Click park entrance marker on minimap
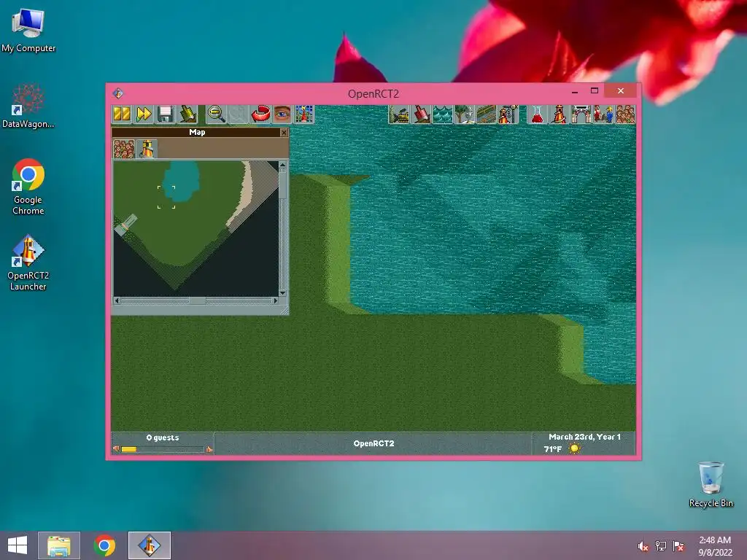The height and width of the screenshot is (560, 747). [127, 225]
